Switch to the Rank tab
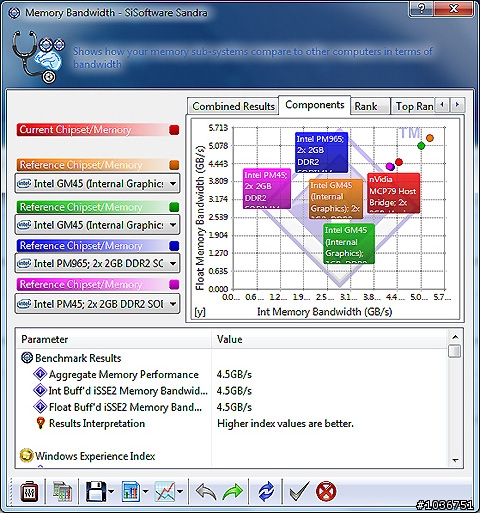 (370, 106)
